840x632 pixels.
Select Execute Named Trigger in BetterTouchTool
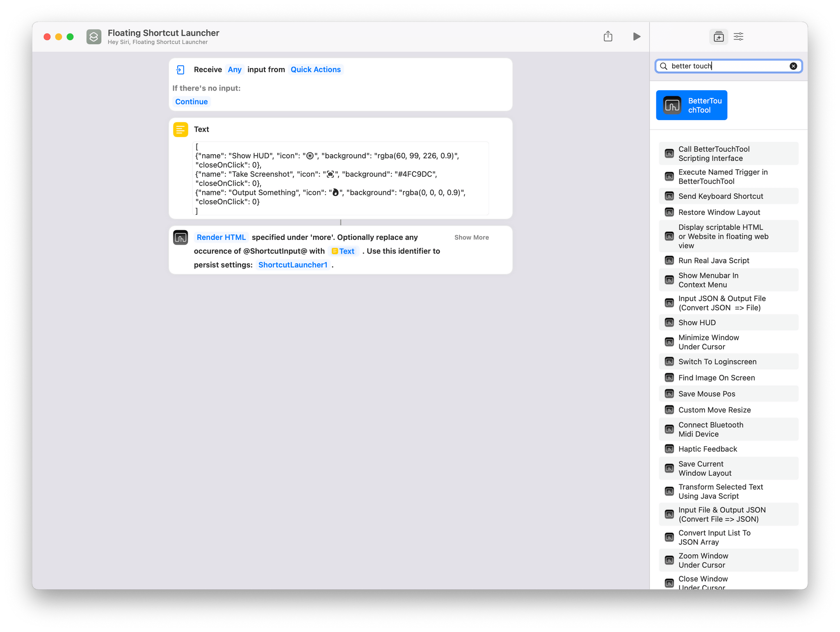pos(723,177)
